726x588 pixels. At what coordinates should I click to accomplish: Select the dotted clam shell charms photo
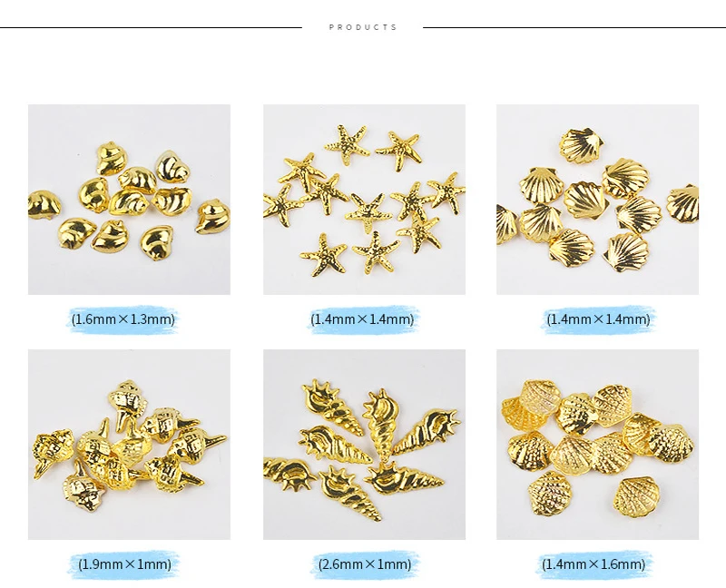click(598, 445)
